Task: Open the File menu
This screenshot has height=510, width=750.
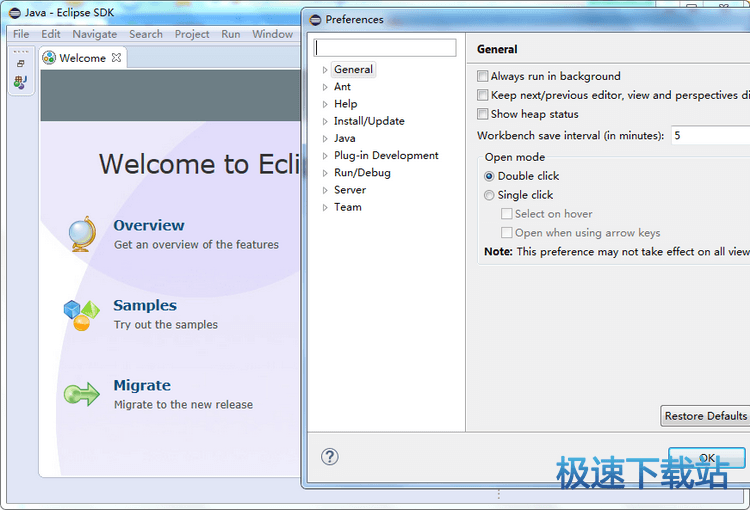Action: coord(21,34)
